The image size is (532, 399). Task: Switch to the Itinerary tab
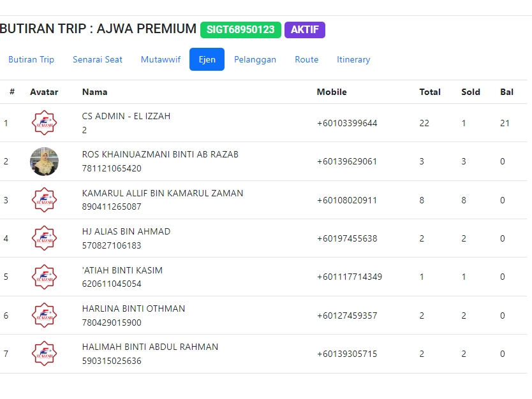click(x=353, y=59)
